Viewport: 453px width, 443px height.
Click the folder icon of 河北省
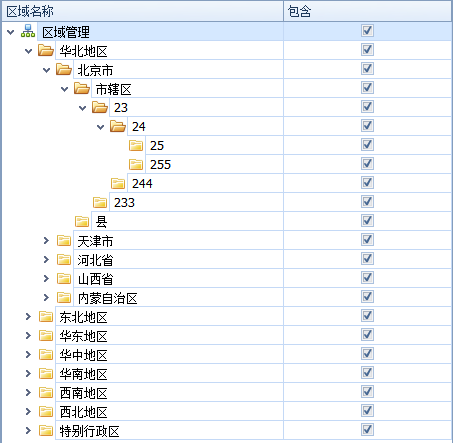pos(64,260)
